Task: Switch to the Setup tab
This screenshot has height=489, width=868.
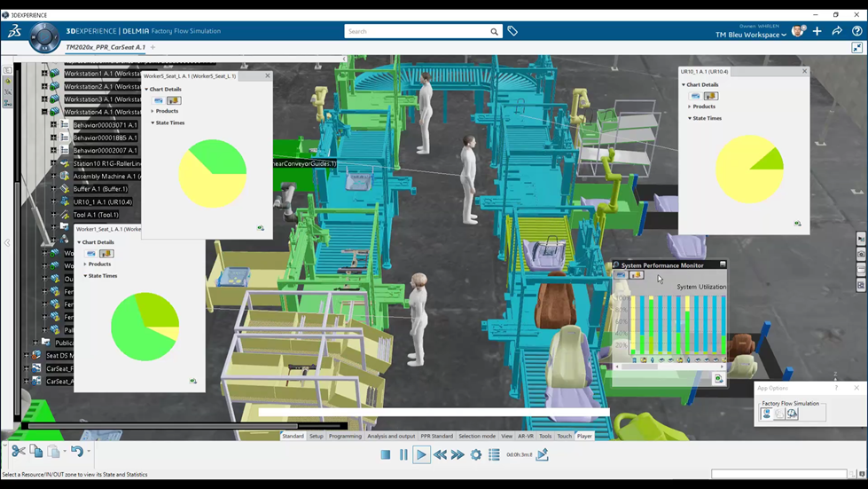Action: click(317, 436)
